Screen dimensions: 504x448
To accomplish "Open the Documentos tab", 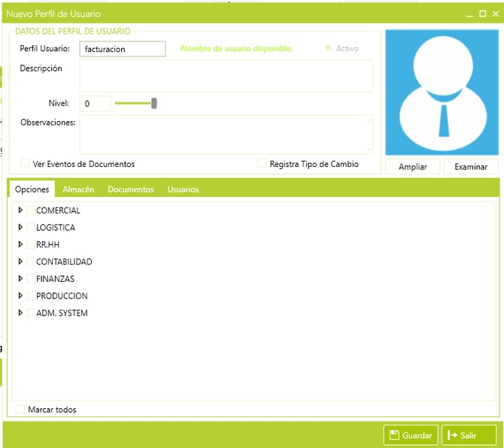I will click(130, 189).
